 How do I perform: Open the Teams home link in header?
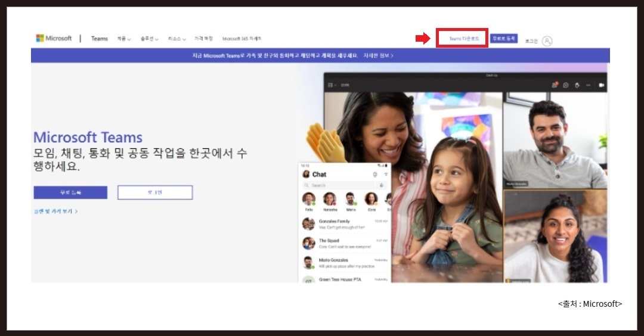(100, 39)
